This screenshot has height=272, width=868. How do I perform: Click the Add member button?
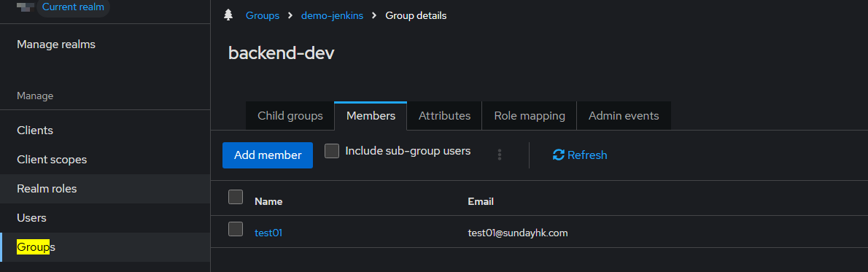268,155
